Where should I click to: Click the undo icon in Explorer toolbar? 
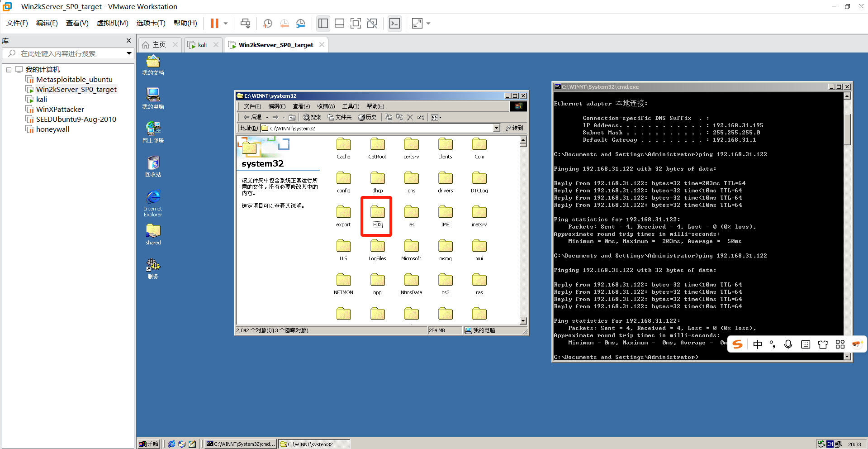point(421,117)
